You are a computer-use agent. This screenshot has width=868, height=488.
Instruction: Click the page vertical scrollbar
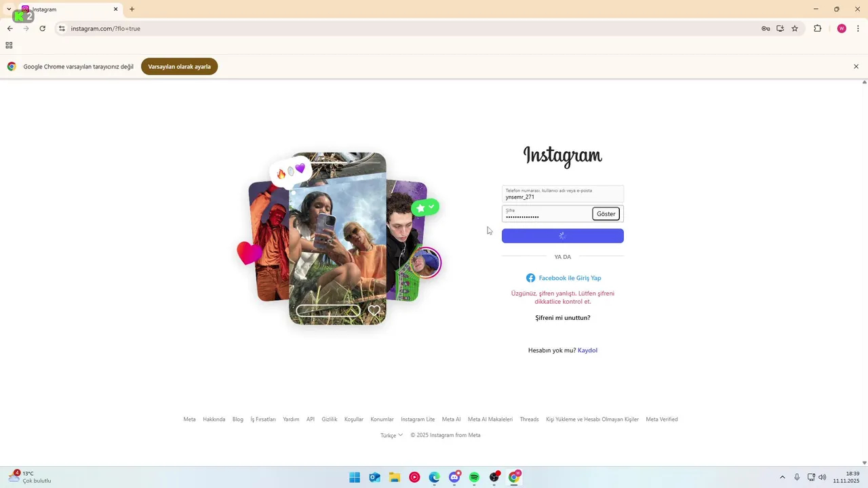click(x=864, y=272)
